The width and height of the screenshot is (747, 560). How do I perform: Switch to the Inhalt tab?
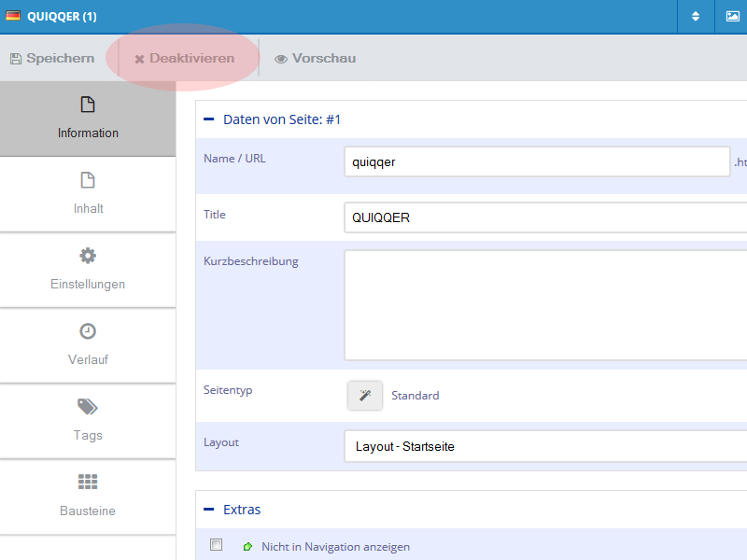88,194
